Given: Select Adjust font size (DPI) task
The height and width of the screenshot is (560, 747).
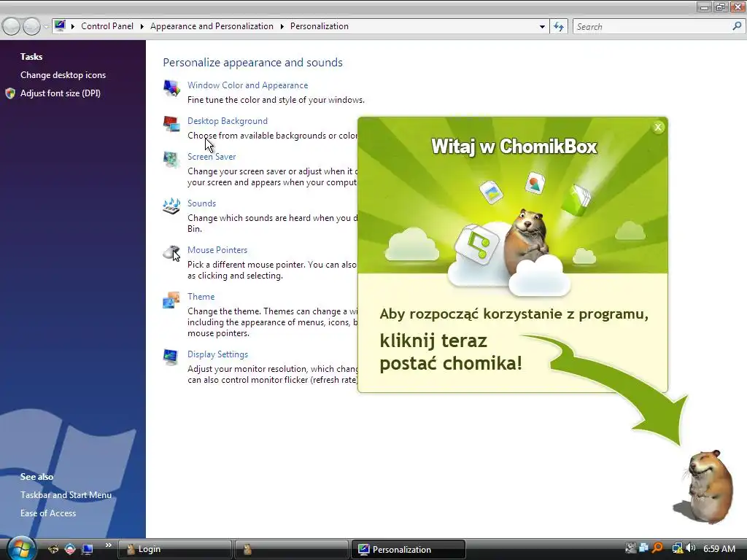Looking at the screenshot, I should point(60,93).
